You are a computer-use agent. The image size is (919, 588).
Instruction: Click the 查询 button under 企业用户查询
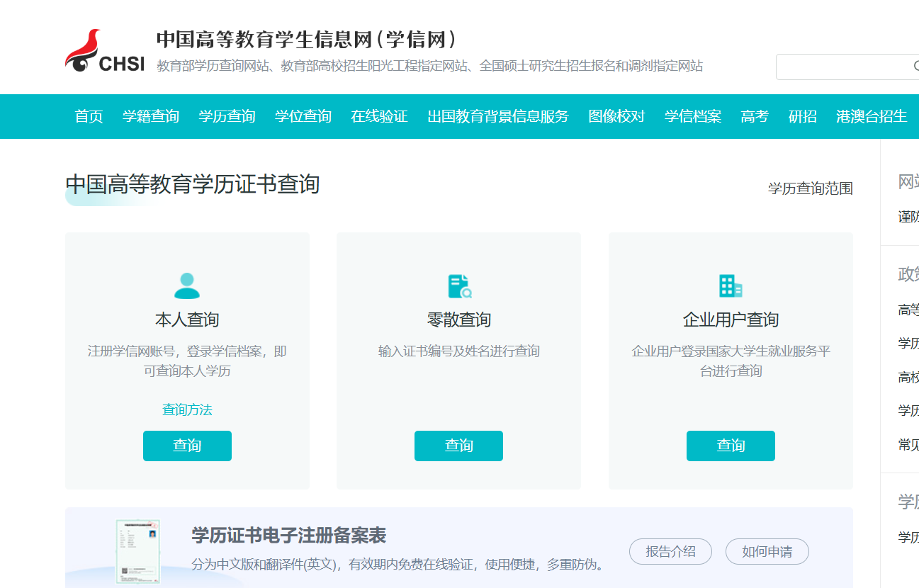[x=731, y=446]
